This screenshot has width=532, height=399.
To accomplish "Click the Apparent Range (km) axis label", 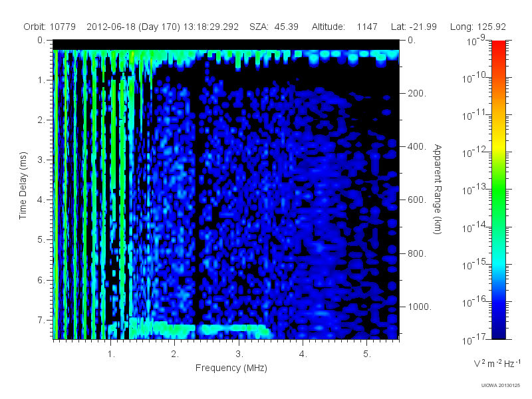I will [438, 189].
